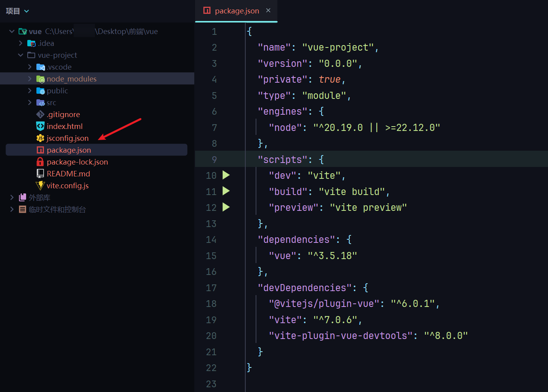
Task: Switch to the package.json editor tab
Action: click(x=237, y=11)
